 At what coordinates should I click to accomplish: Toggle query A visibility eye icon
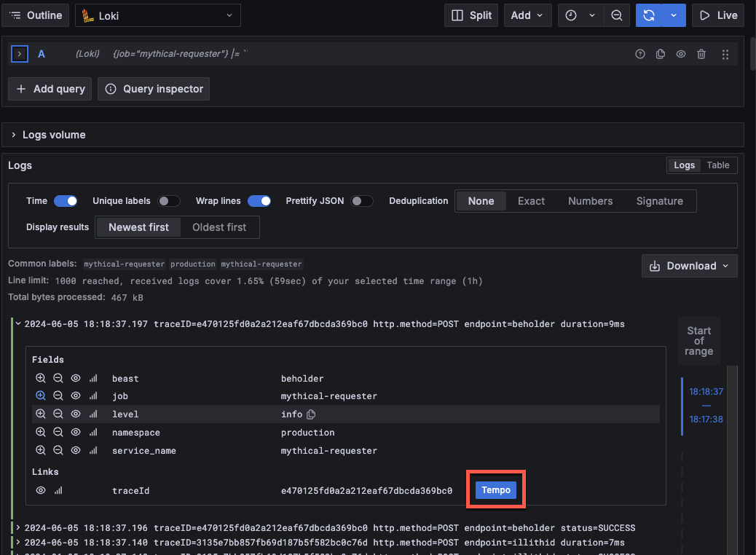pyautogui.click(x=681, y=54)
